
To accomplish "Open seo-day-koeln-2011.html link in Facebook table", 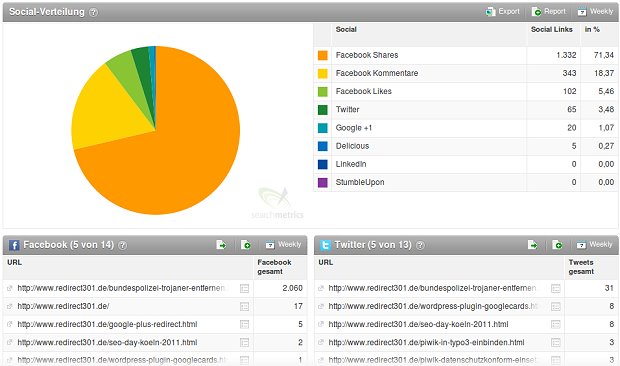I will click(x=107, y=343).
